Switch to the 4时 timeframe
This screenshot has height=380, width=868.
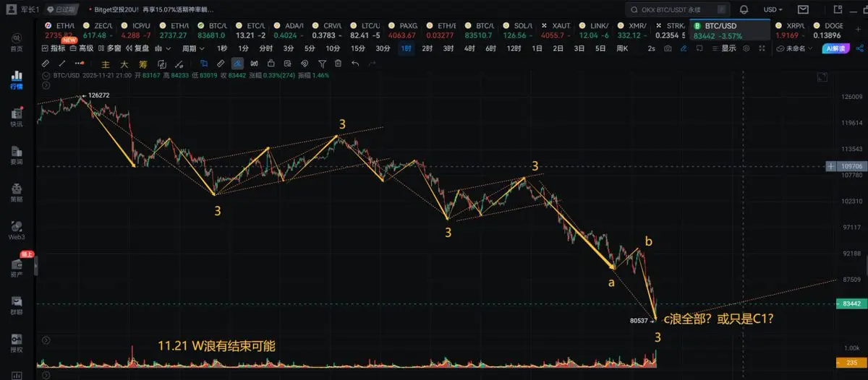pyautogui.click(x=469, y=48)
